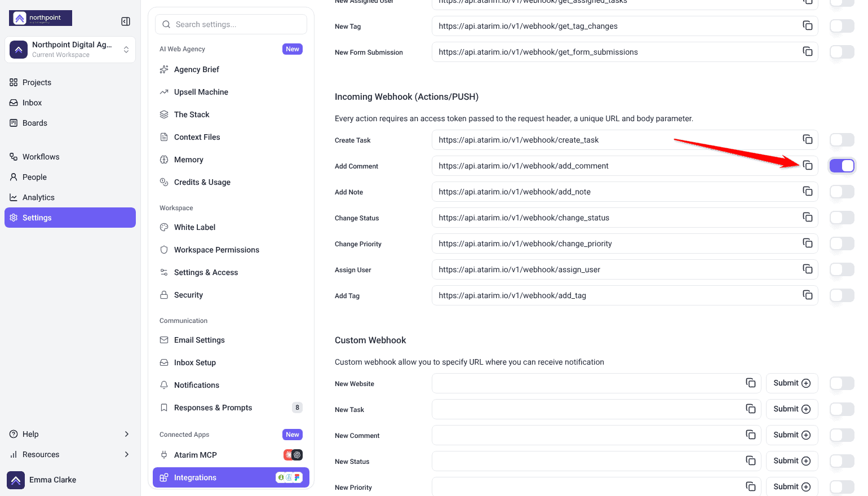Viewport: 868px width, 496px height.
Task: Submit the New Task webhook
Action: click(x=792, y=409)
